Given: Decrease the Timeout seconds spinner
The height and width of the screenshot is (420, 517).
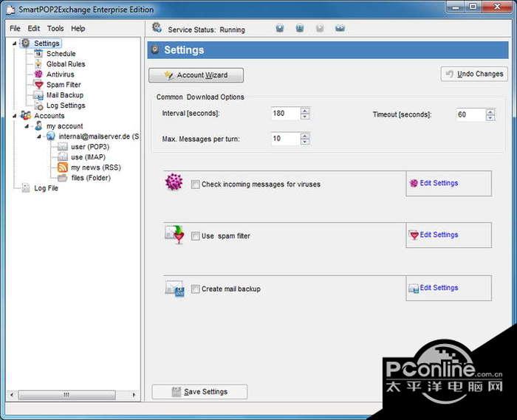Looking at the screenshot, I should [x=490, y=117].
